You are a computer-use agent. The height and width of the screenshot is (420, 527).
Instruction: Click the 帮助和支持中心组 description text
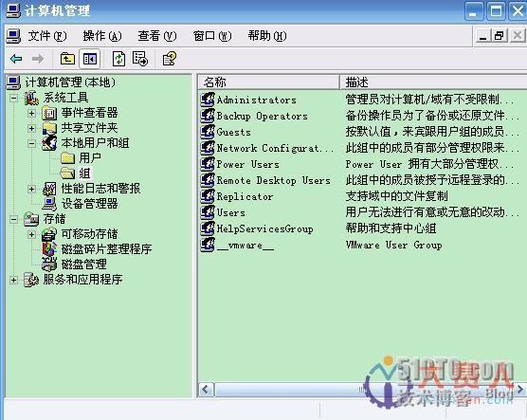click(x=391, y=229)
